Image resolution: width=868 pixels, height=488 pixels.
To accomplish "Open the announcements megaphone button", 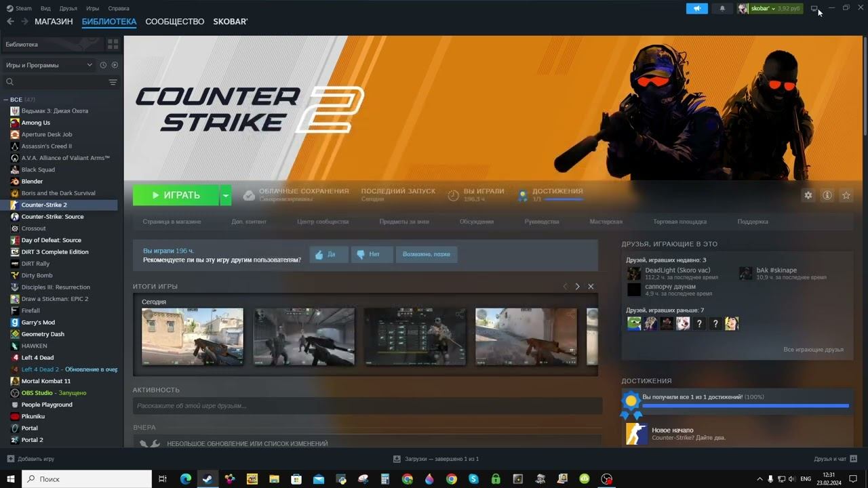I will point(696,8).
